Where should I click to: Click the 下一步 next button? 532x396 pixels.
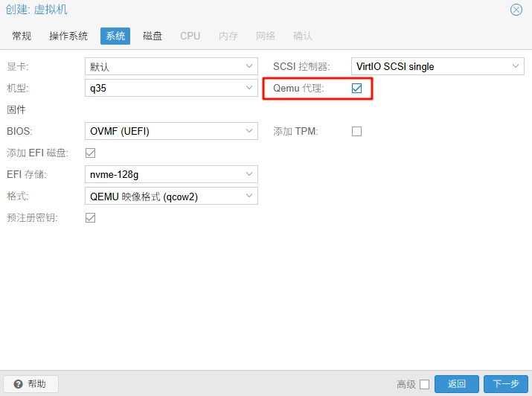(505, 384)
